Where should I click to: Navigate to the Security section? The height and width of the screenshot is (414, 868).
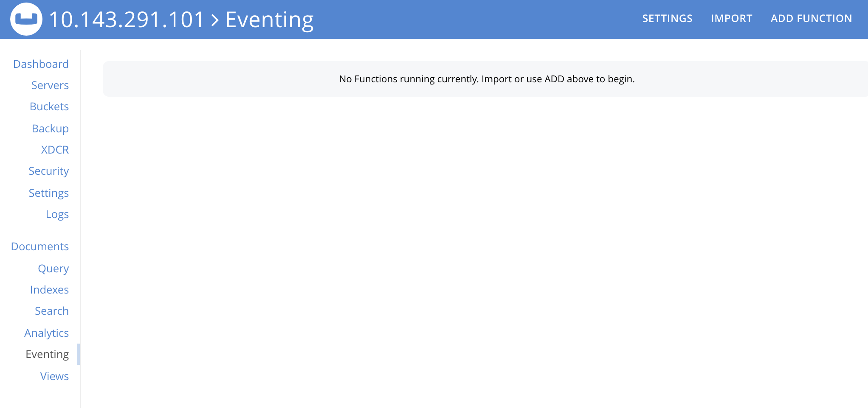(x=49, y=171)
